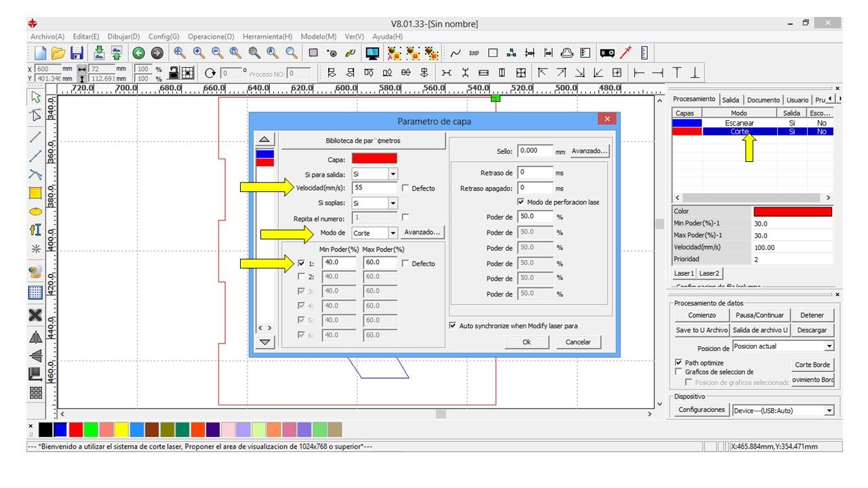
Task: Toggle the Defecto checkbox next to Velocidad
Action: (406, 188)
